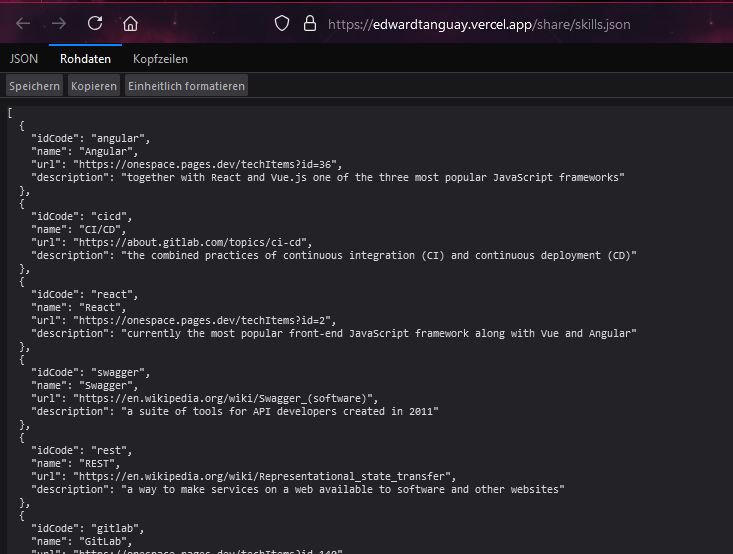Open the Kopfzeilen tab
The image size is (733, 554).
click(160, 59)
